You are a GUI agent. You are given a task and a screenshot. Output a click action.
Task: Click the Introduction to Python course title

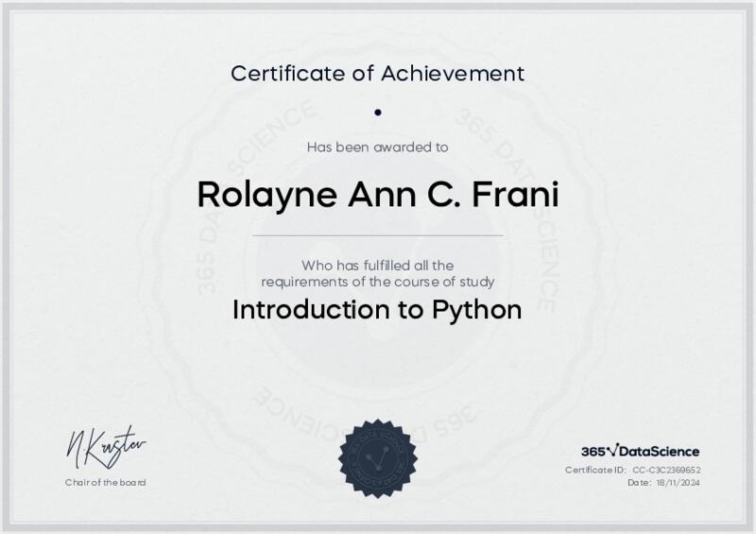(377, 310)
